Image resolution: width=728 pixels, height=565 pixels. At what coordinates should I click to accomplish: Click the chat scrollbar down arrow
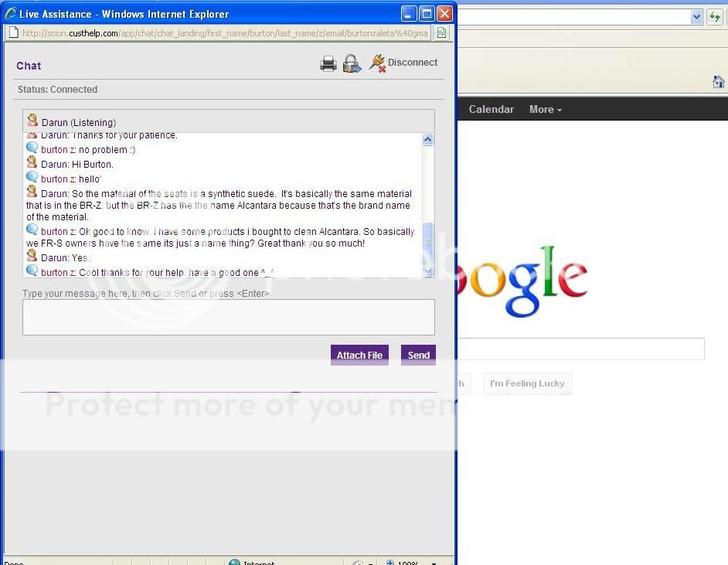coord(427,271)
